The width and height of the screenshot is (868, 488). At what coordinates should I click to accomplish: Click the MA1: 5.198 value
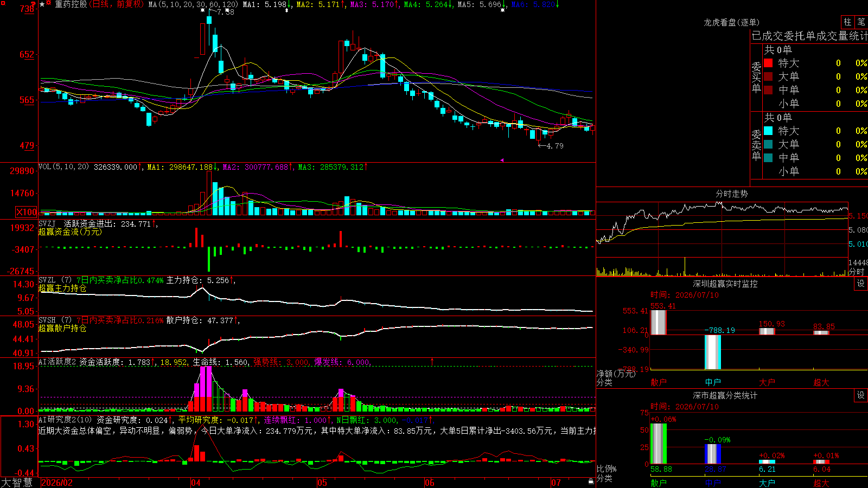[265, 4]
